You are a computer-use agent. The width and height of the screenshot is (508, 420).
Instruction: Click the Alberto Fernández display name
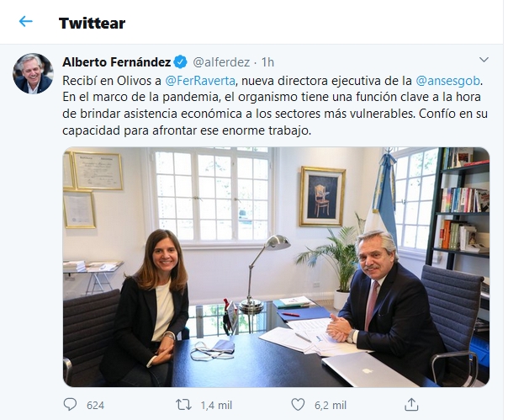(x=117, y=62)
